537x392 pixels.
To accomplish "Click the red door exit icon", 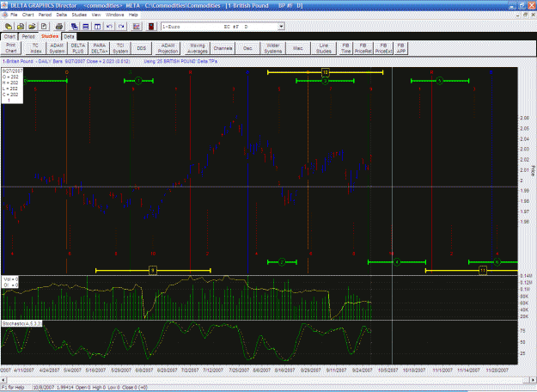I will 151,27.
